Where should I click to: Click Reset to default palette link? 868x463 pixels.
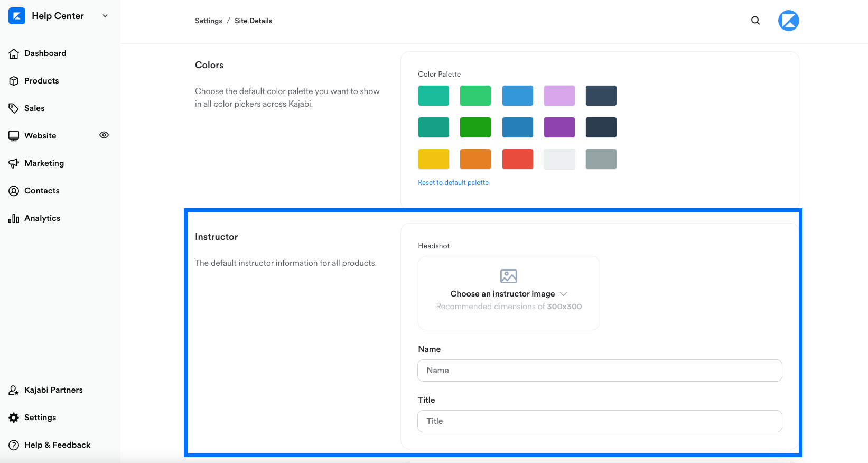(453, 182)
